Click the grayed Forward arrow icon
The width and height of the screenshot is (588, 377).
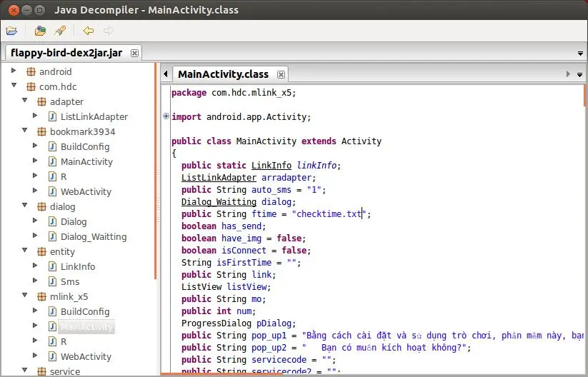click(109, 31)
